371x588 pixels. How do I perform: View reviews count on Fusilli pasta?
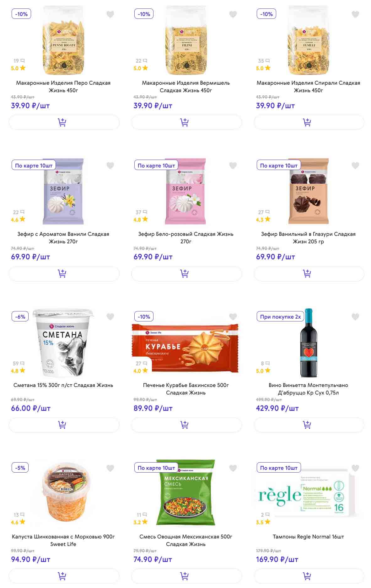click(x=264, y=61)
